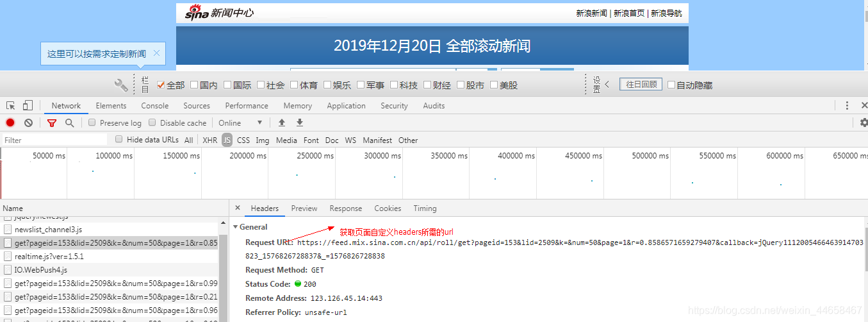The image size is (868, 322).
Task: Show All request types
Action: tap(188, 140)
